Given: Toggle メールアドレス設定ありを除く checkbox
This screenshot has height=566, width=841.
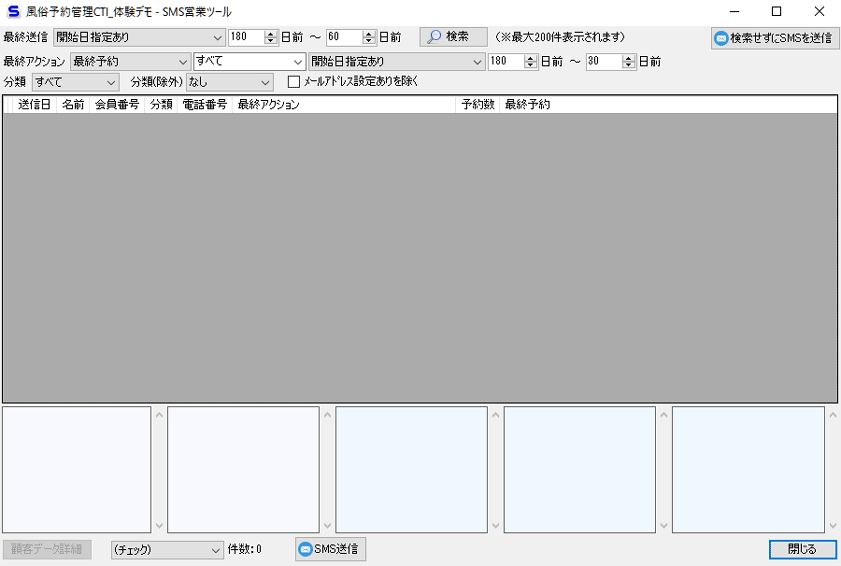Looking at the screenshot, I should [x=294, y=82].
